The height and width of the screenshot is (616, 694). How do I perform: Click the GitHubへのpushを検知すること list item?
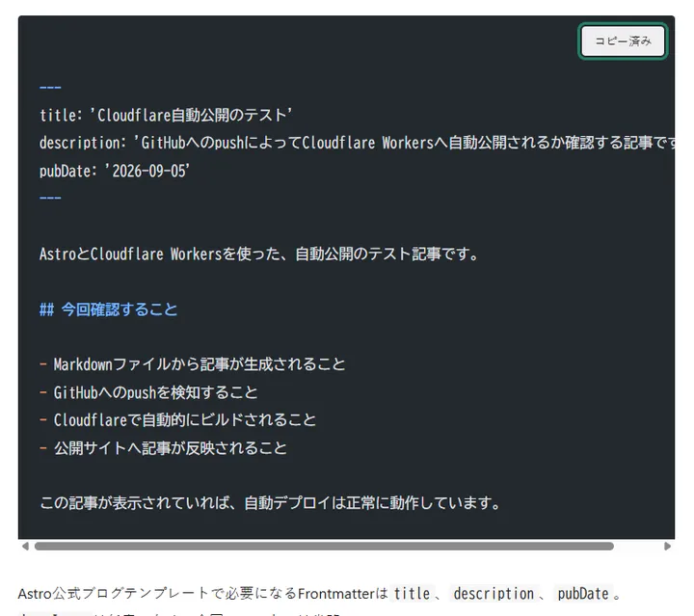tap(148, 392)
